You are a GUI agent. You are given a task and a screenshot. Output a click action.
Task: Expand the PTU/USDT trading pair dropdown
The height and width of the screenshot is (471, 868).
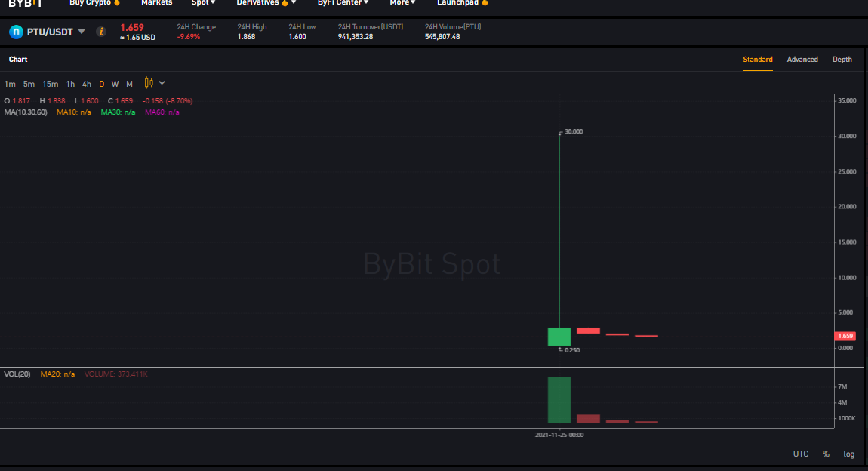tap(82, 32)
